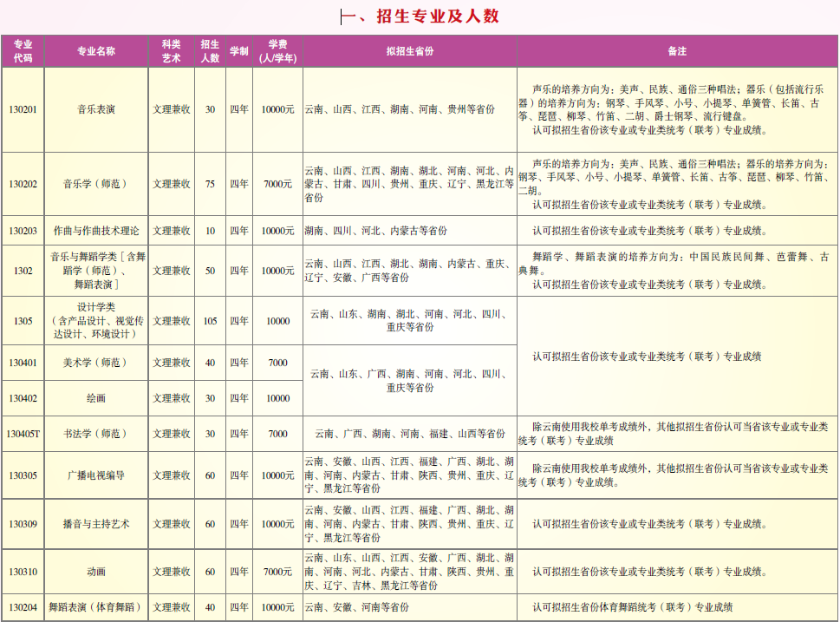
Task: Click the 拟招生省份 column header
Action: [409, 51]
